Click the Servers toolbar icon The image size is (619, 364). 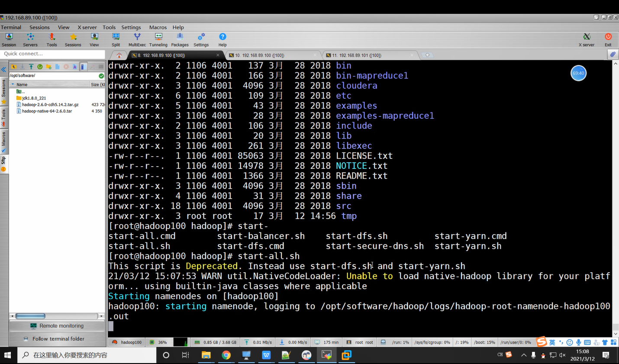(x=30, y=39)
